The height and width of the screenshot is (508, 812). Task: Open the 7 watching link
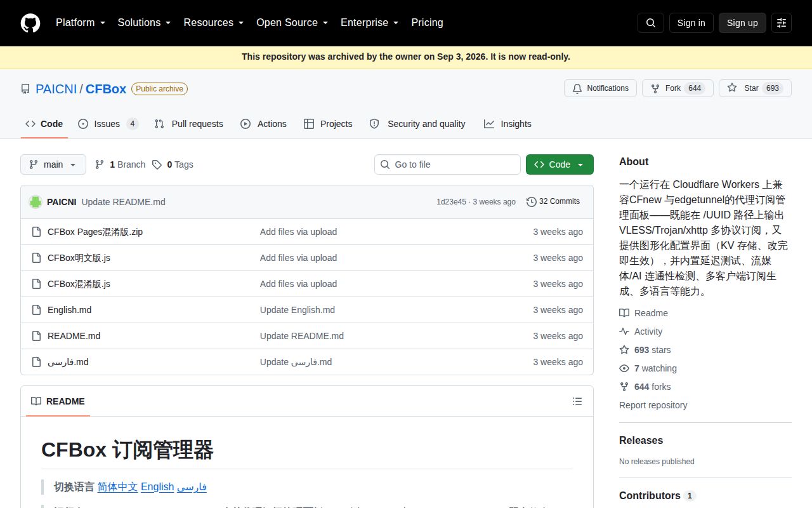coord(648,368)
